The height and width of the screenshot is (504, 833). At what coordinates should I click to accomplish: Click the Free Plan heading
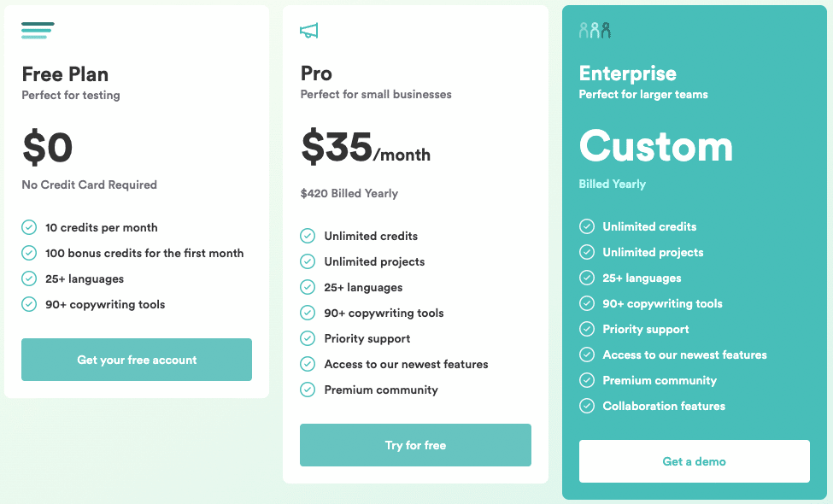point(65,74)
